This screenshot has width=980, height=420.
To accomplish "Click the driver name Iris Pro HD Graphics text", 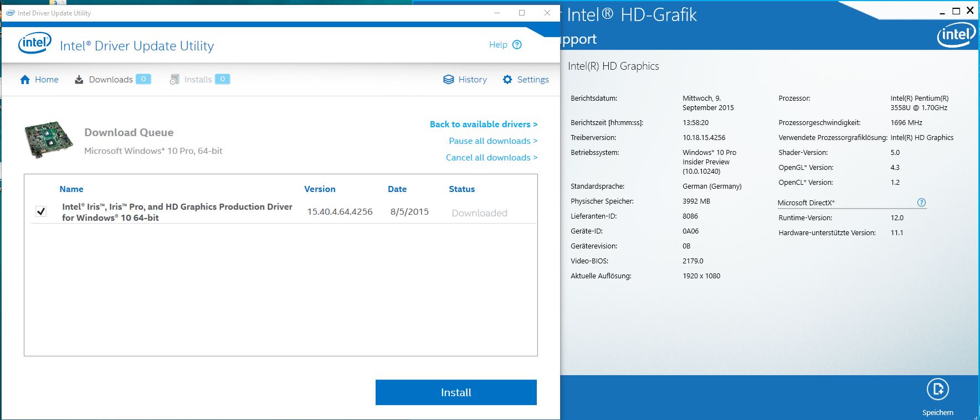I will [177, 212].
